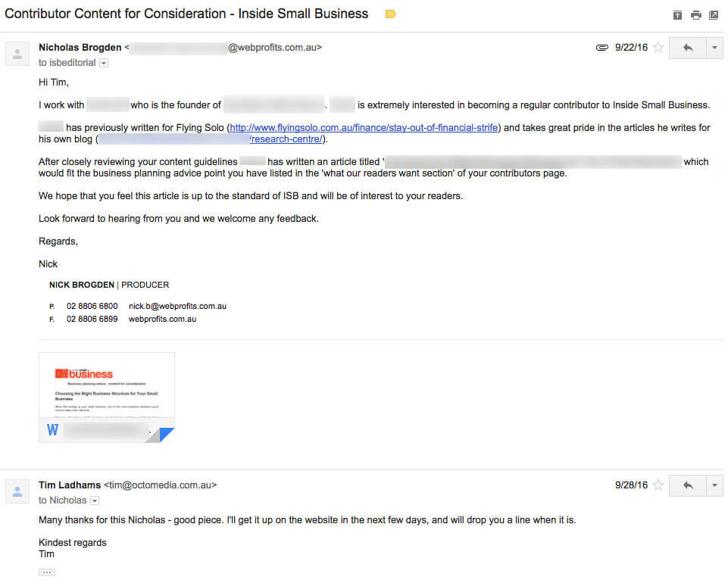Open the research-centre blog link
This screenshot has width=728, height=580.
coord(286,139)
